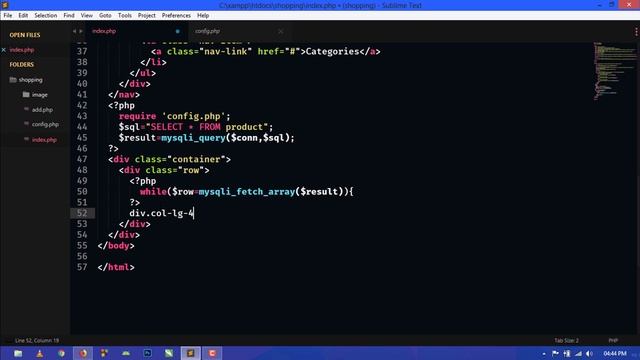Click the Sublime Text title bar icon
Image resolution: width=640 pixels, height=360 pixels.
tap(5, 5)
